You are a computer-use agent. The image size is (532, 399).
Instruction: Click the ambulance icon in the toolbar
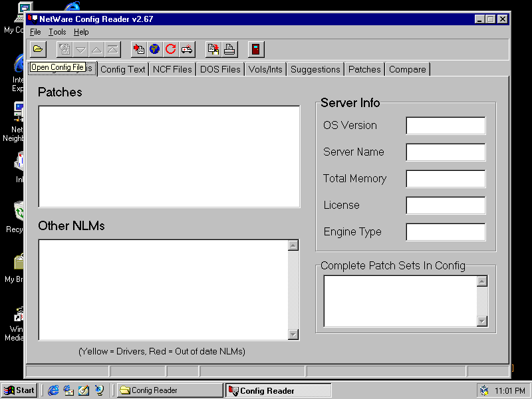[187, 49]
